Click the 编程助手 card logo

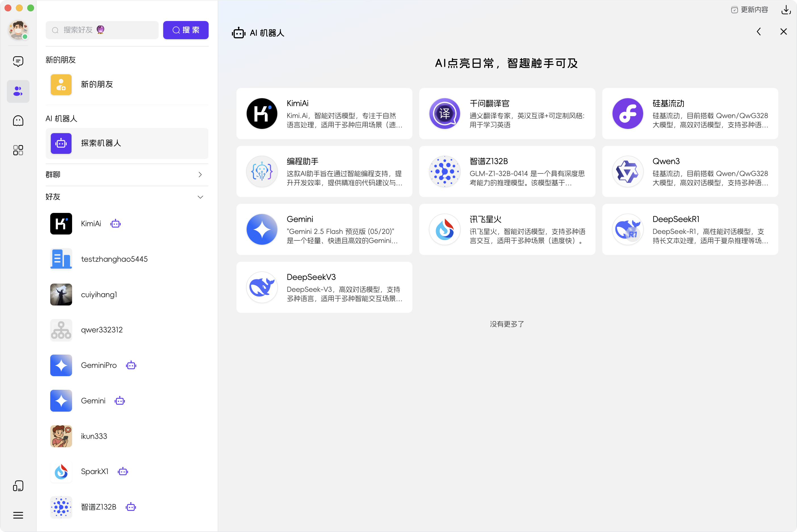click(262, 171)
